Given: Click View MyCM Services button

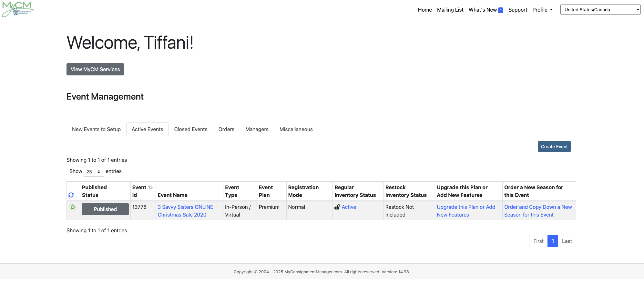Looking at the screenshot, I should (x=95, y=69).
